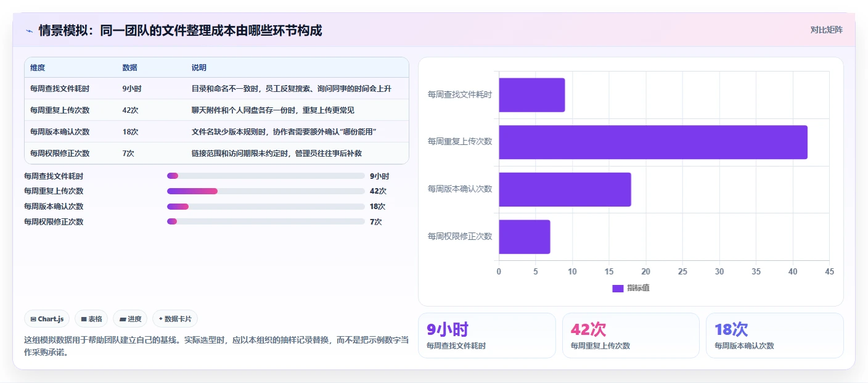The image size is (868, 383).
Task: Click the chart bar for 每周查找文件耗时
Action: (532, 95)
